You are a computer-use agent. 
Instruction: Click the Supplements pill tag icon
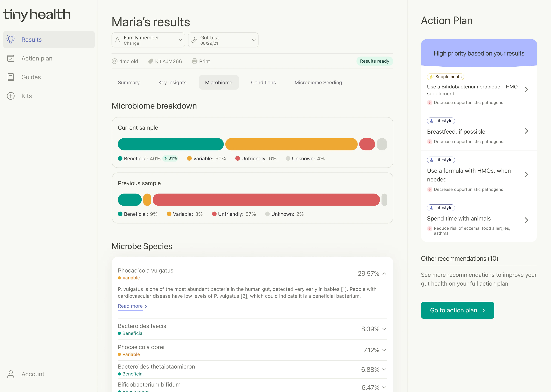click(432, 77)
